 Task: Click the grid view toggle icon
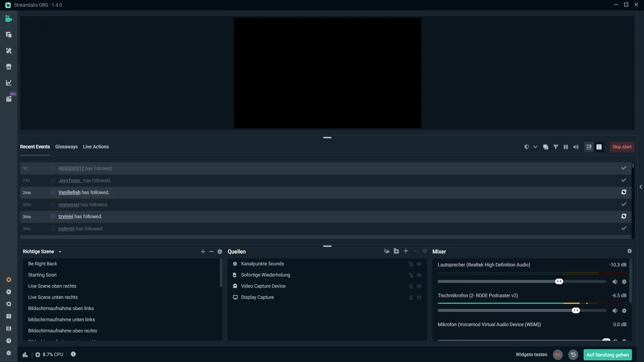point(589,146)
